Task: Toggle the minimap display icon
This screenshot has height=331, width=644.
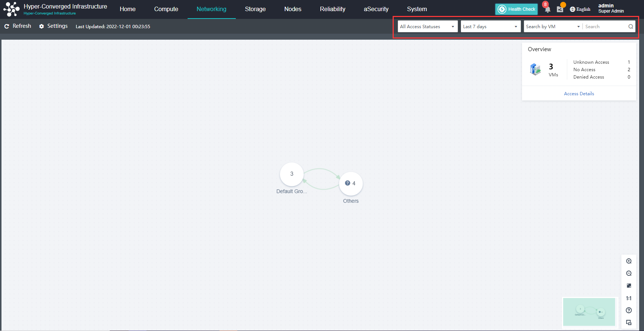Action: point(629,322)
